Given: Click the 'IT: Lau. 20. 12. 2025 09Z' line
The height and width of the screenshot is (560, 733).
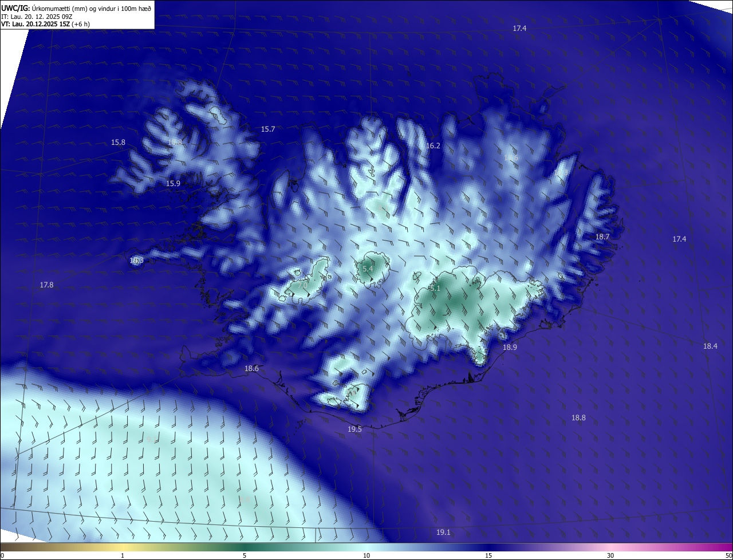Looking at the screenshot, I should (37, 17).
